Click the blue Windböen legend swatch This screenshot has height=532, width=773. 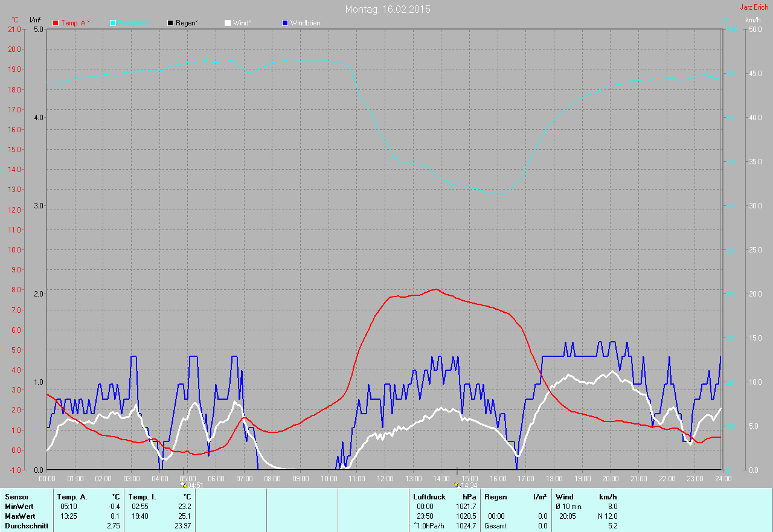click(285, 23)
